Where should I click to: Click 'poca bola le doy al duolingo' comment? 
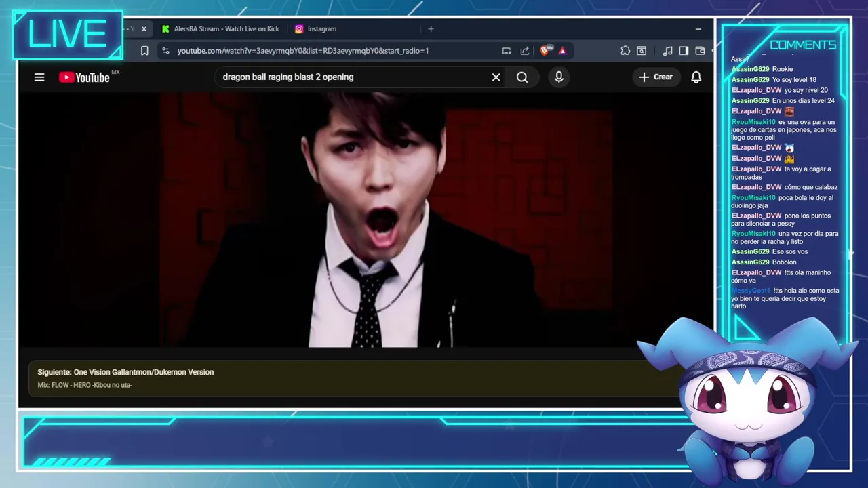pyautogui.click(x=783, y=201)
